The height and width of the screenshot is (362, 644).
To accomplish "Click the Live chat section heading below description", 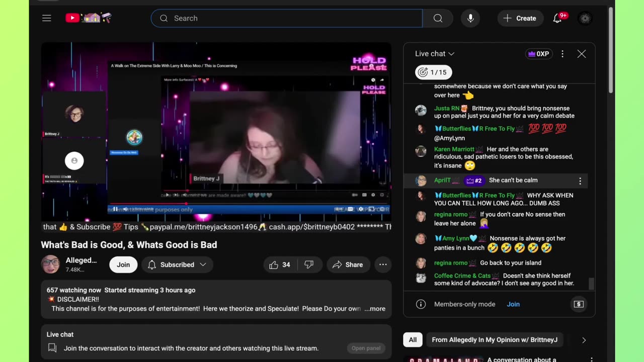I will coord(60,334).
